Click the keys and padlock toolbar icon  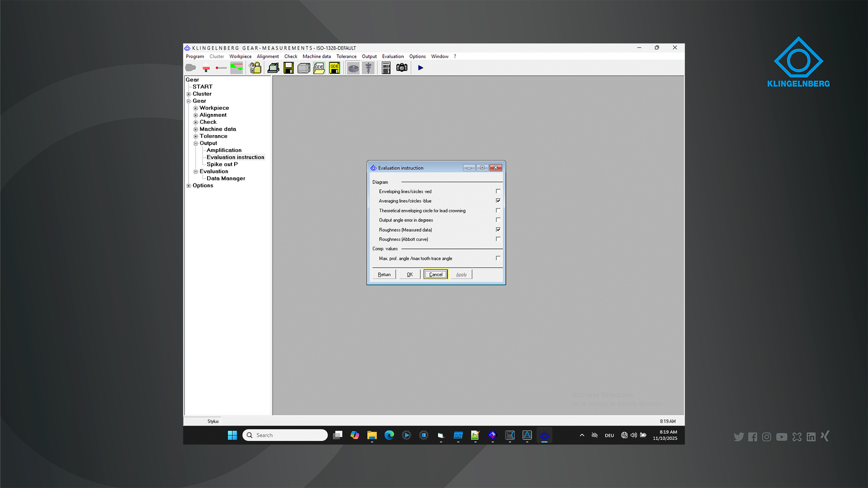coord(255,68)
